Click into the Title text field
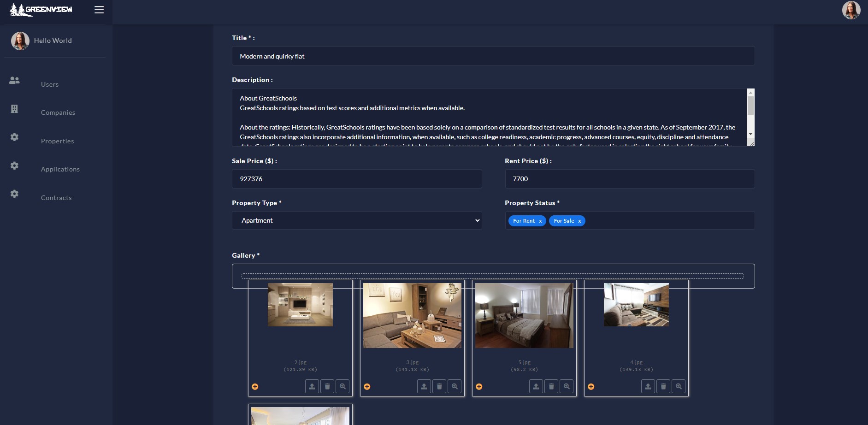This screenshot has height=425, width=868. pos(493,56)
